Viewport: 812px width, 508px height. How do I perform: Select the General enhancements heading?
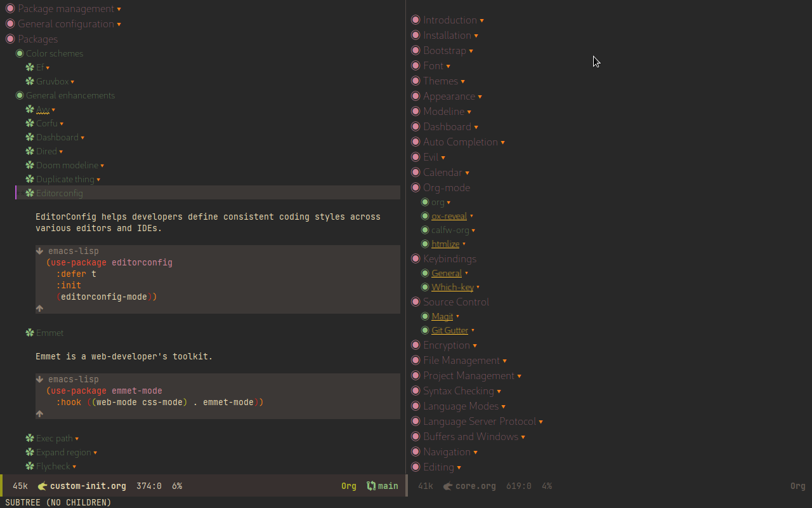(70, 95)
